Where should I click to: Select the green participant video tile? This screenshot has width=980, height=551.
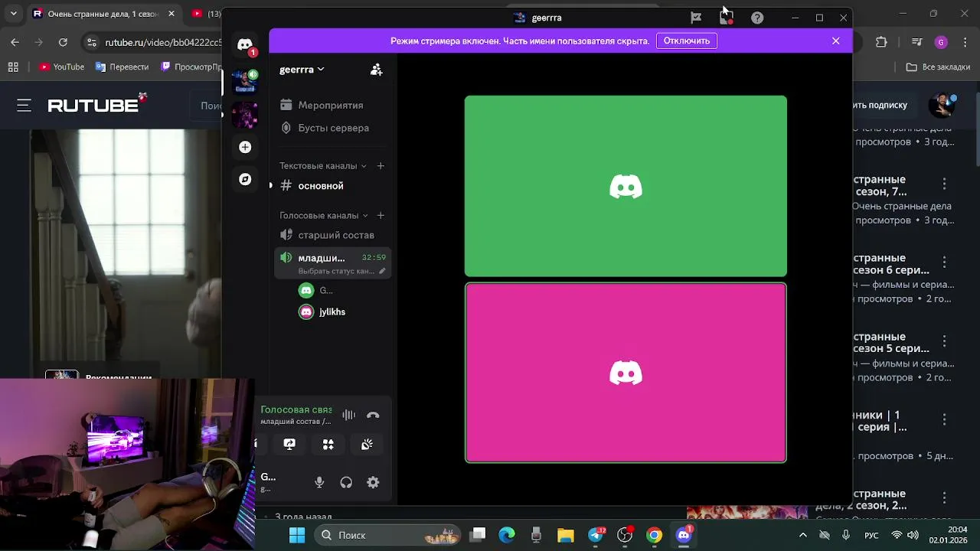[626, 186]
